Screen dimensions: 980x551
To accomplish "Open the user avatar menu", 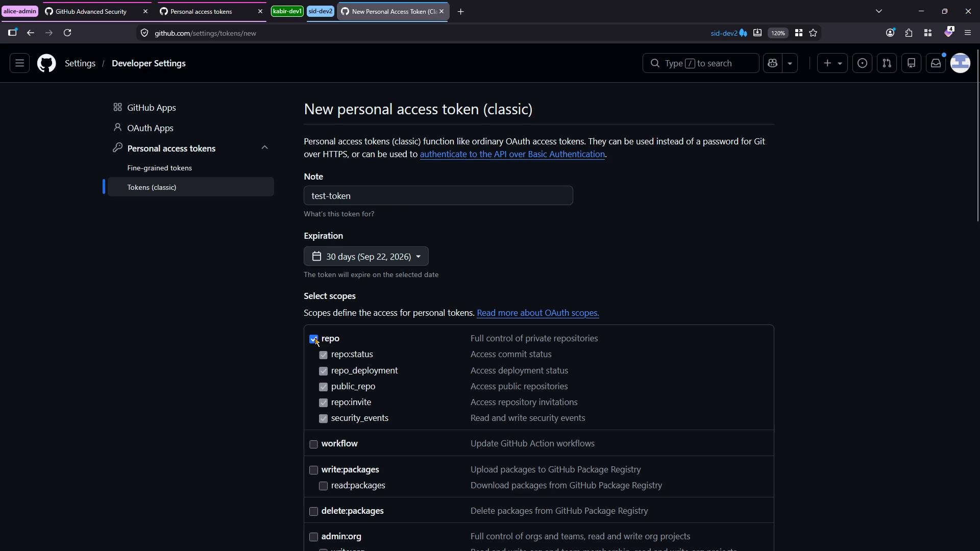I will pos(960,64).
